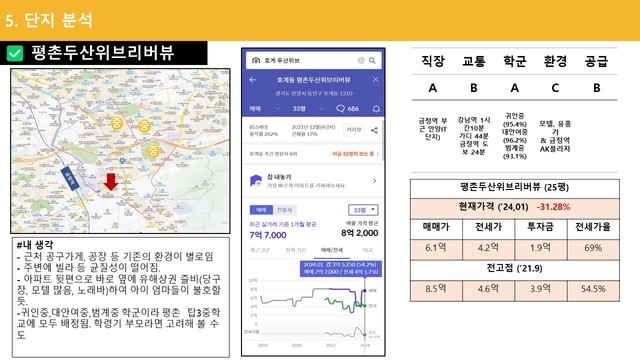Image resolution: width=640 pixels, height=360 pixels.
Task: Share the listing via share icon
Action: click(374, 130)
